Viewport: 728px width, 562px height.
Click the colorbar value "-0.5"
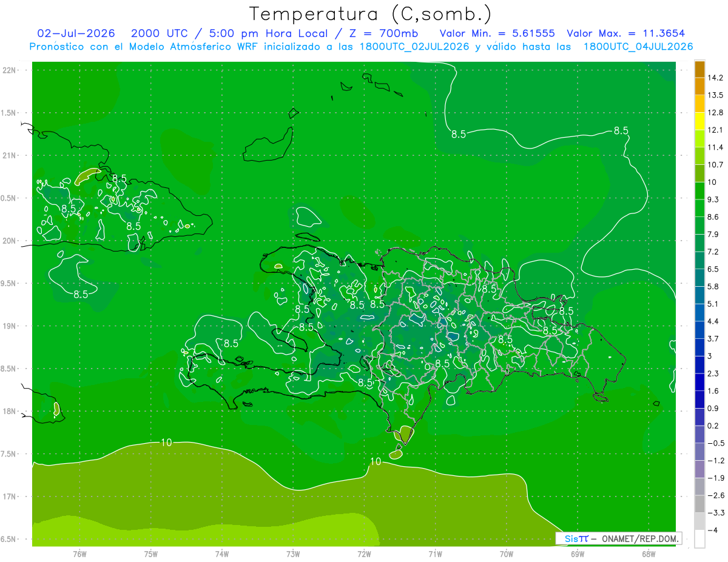click(716, 443)
